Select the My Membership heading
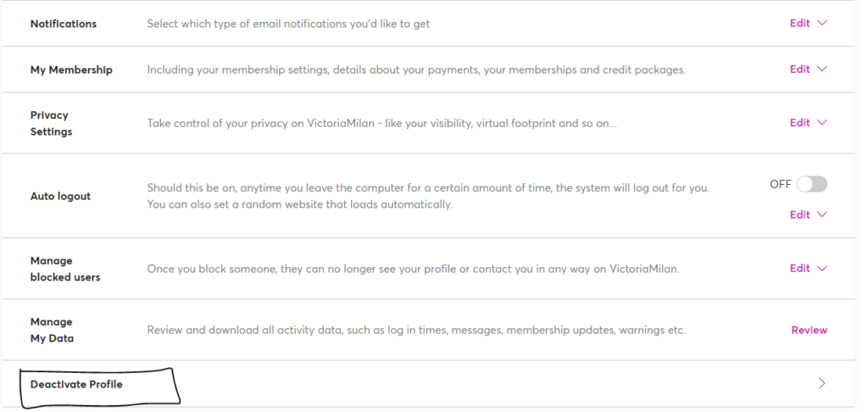This screenshot has height=412, width=868. (71, 70)
